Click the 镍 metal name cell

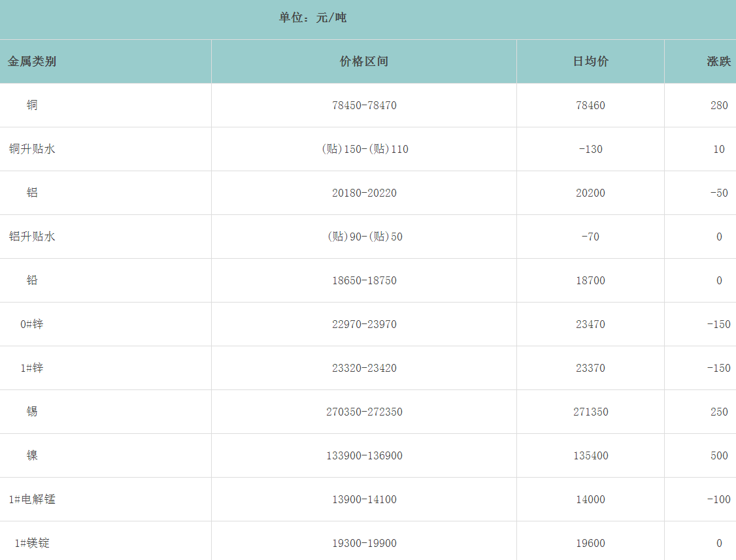(x=32, y=455)
